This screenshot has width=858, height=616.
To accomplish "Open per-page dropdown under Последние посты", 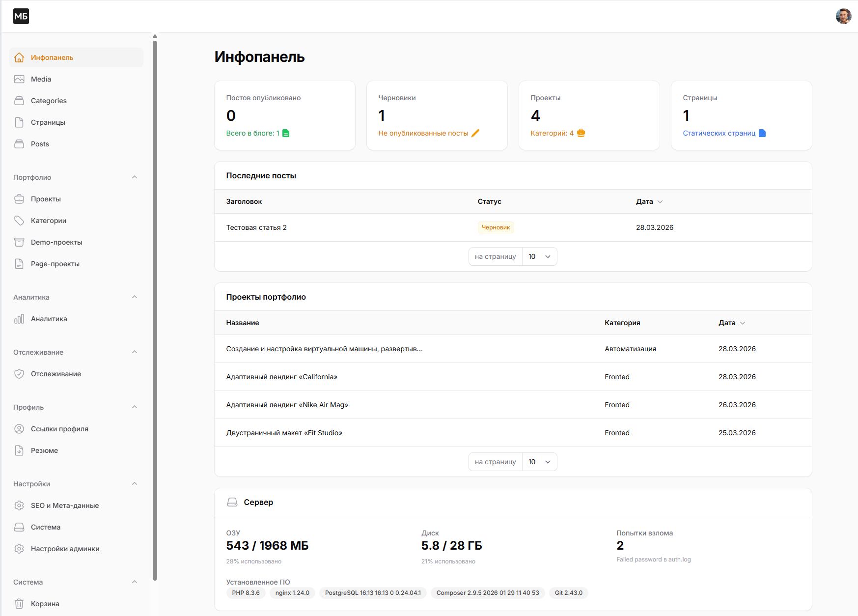I will (539, 256).
